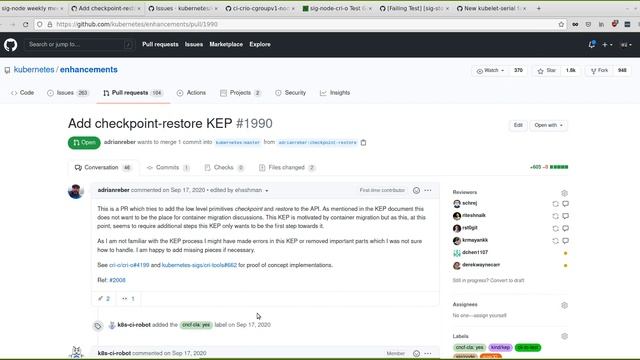The image size is (640, 360).
Task: Click the eyes reaction with count 1
Action: (x=128, y=299)
